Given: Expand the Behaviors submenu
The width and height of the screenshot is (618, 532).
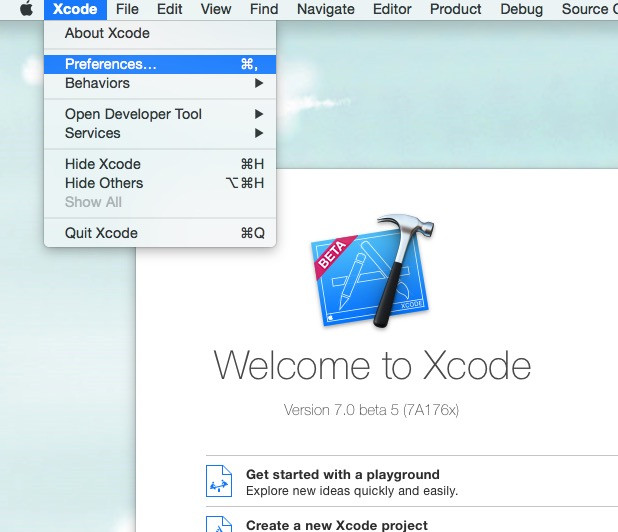Looking at the screenshot, I should pos(160,83).
